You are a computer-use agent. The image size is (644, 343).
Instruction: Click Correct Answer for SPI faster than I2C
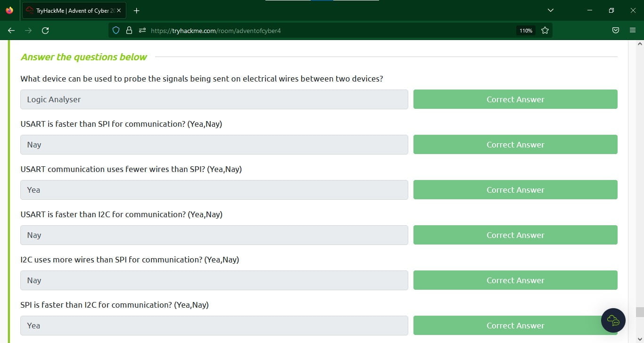point(515,326)
